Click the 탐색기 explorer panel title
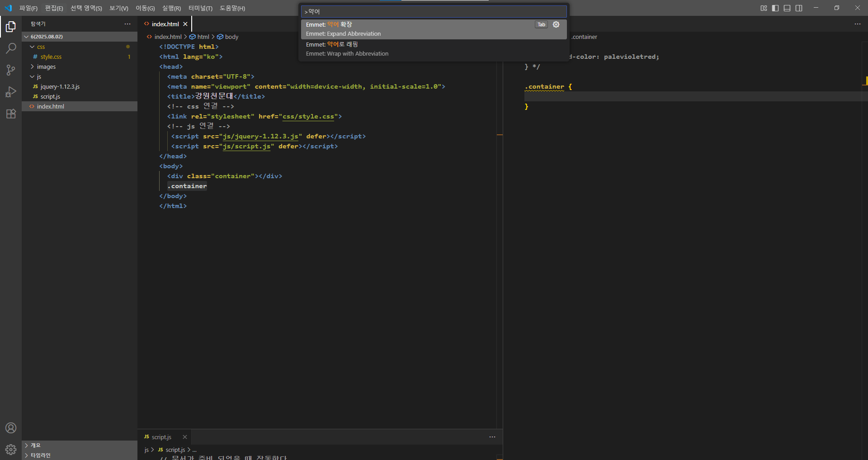Screen dimensions: 868x460 point(38,24)
